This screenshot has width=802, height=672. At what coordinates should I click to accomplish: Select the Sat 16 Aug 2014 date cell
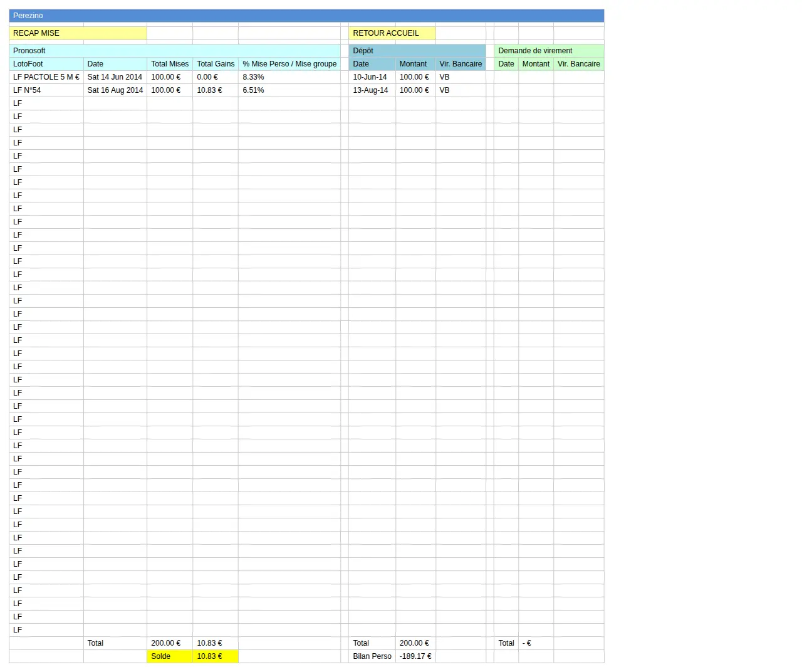click(x=115, y=90)
